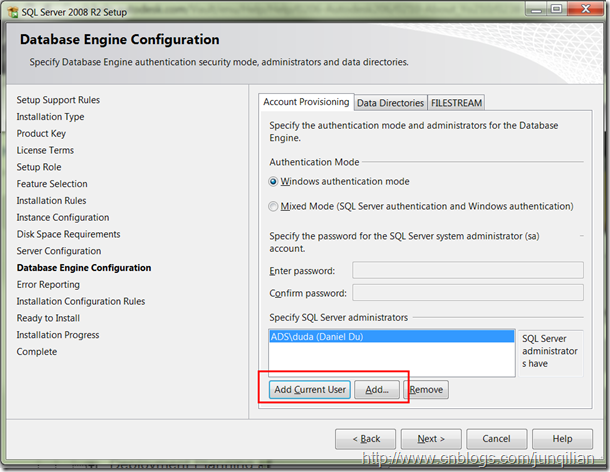Cancel the SQL Server setup
This screenshot has height=472, width=610.
coord(497,439)
